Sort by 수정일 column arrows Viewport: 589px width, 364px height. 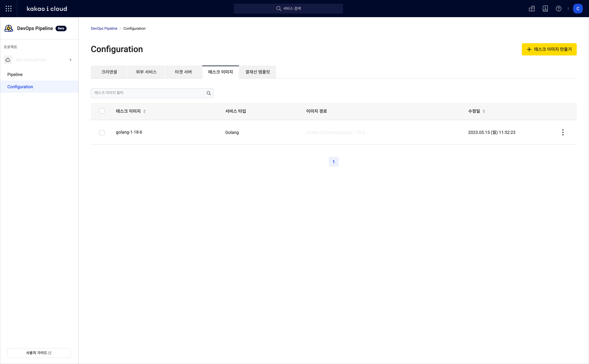(x=484, y=111)
